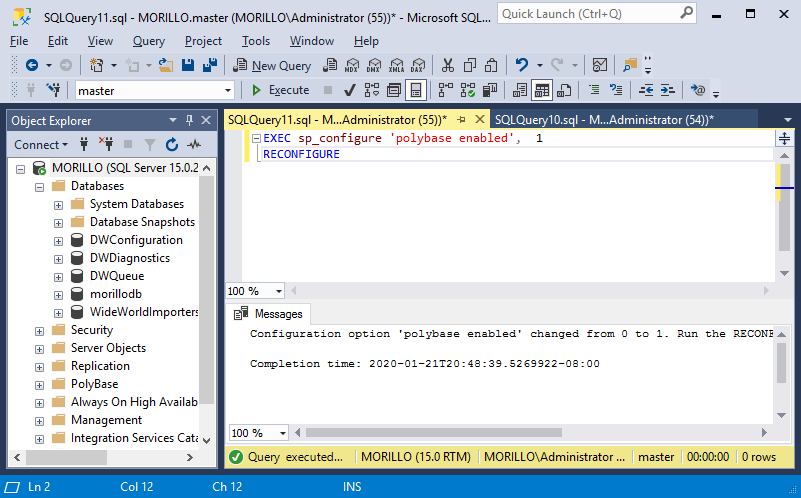Open the Activity Monitor from the main toolbar
The image size is (801, 498).
pyautogui.click(x=600, y=65)
